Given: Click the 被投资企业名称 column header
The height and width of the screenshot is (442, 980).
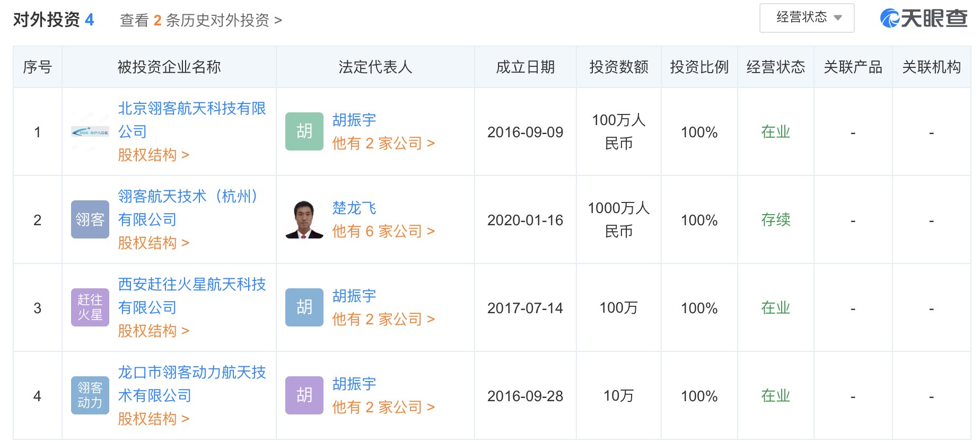Looking at the screenshot, I should [169, 67].
